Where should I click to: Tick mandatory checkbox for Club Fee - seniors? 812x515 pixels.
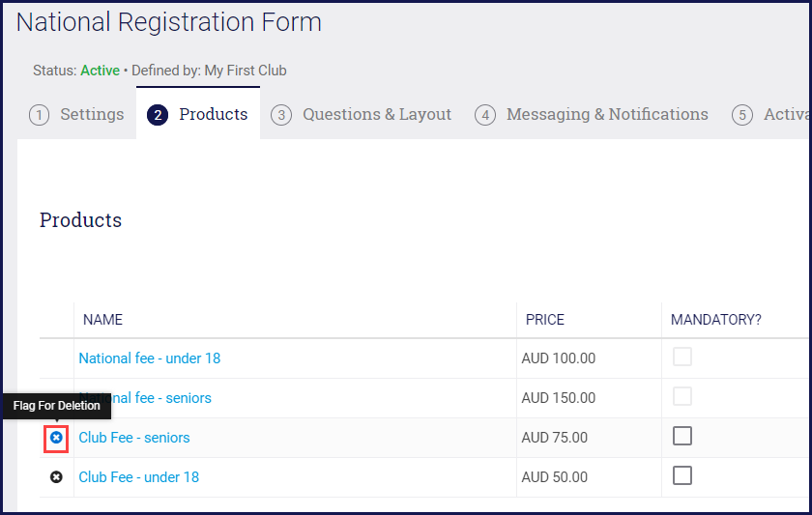(682, 436)
